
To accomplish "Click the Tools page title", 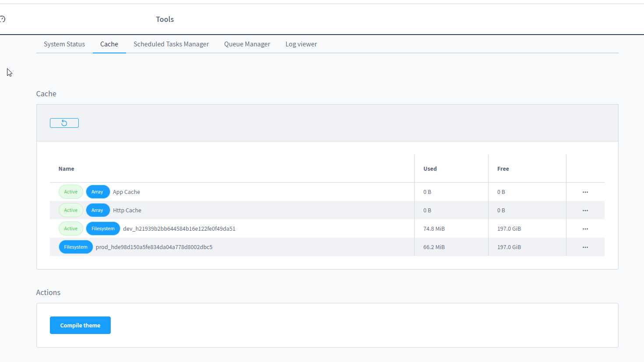I will [x=165, y=19].
